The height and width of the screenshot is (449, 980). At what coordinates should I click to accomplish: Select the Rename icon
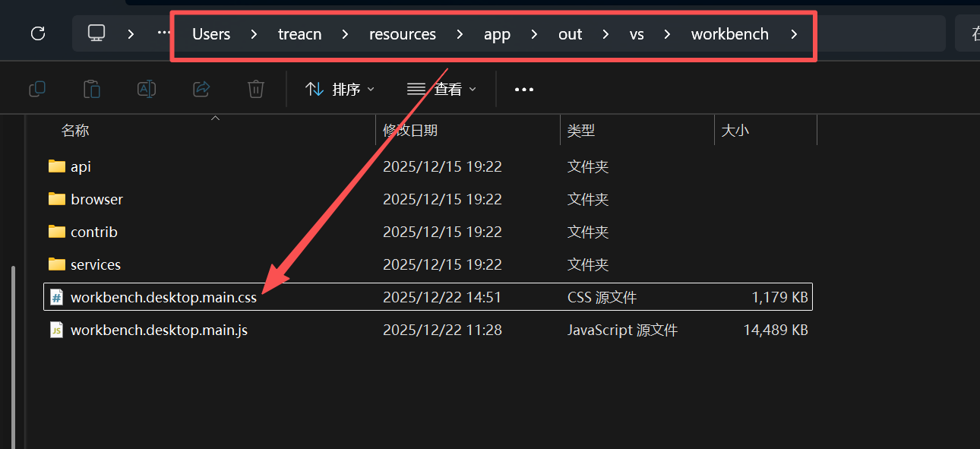tap(146, 88)
